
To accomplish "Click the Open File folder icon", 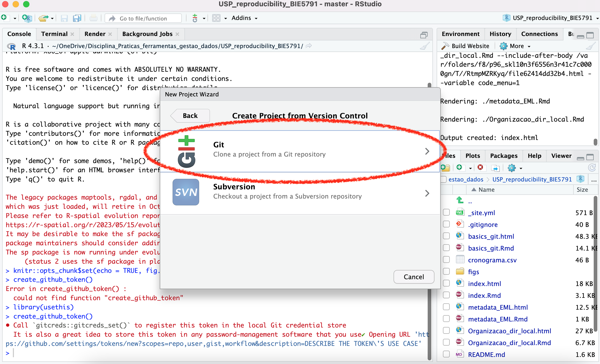I will click(x=43, y=18).
